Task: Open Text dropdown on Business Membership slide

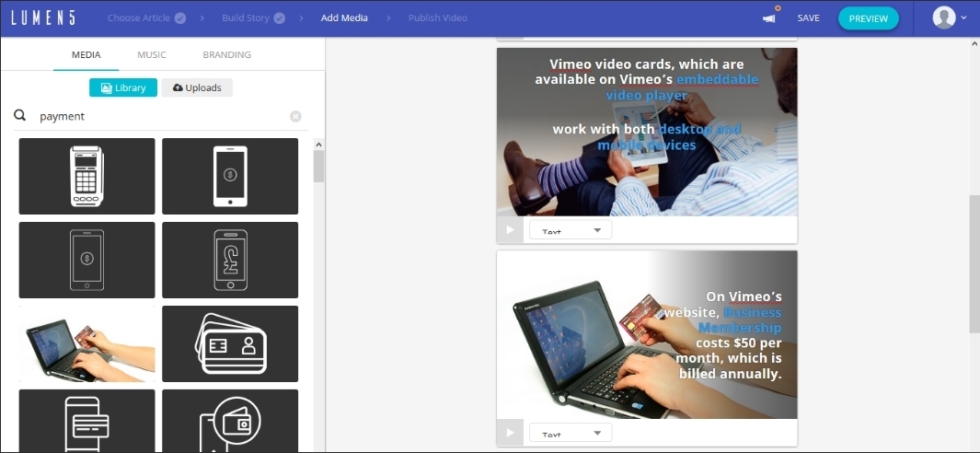Action: pos(570,433)
